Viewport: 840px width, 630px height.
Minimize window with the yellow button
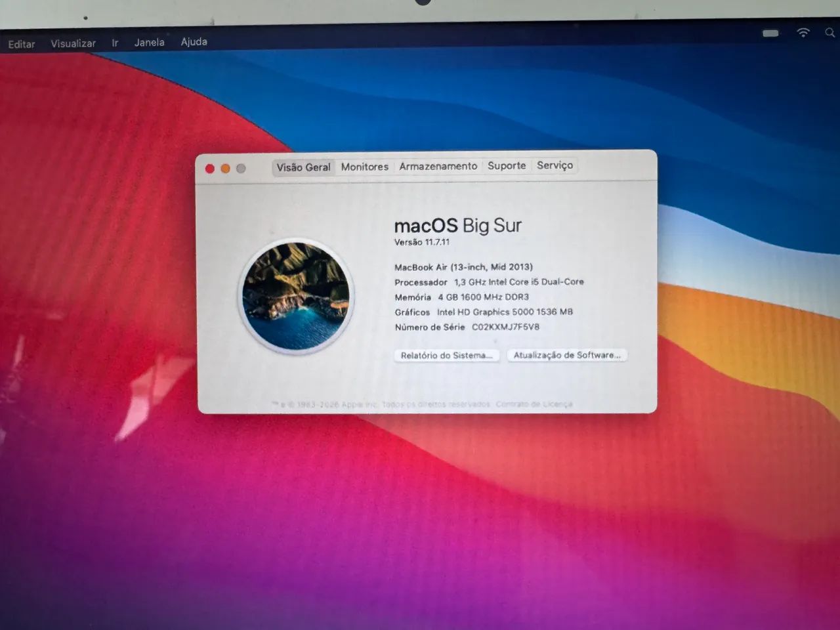point(225,169)
